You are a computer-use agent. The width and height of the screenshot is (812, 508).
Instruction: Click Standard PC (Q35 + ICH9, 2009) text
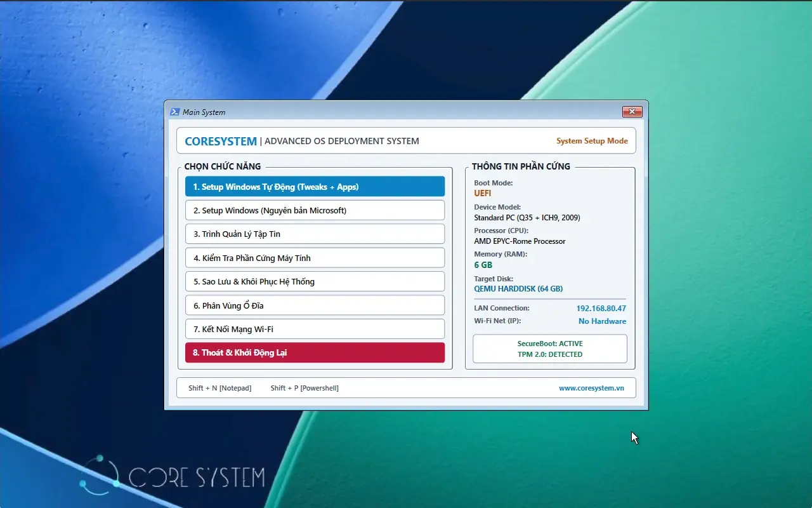click(x=527, y=218)
